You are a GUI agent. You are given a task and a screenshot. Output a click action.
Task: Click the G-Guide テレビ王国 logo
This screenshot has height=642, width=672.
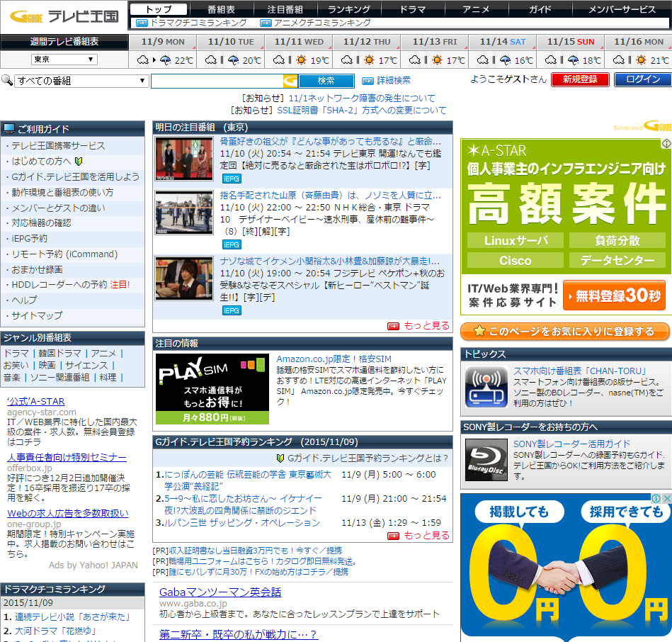(x=64, y=16)
